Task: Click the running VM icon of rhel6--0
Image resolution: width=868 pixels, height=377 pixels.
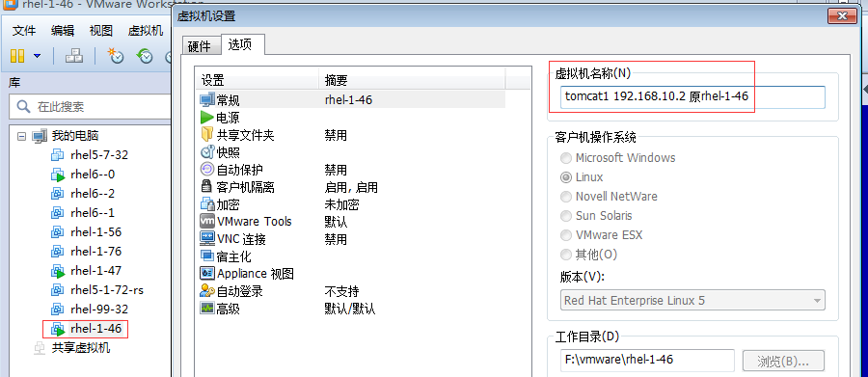Action: (59, 175)
